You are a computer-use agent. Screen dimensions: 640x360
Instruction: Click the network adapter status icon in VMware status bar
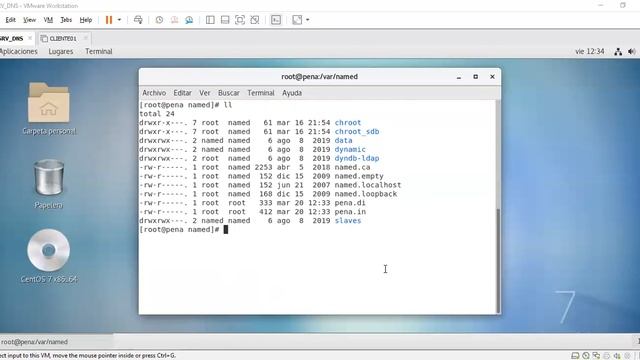[x=596, y=356]
